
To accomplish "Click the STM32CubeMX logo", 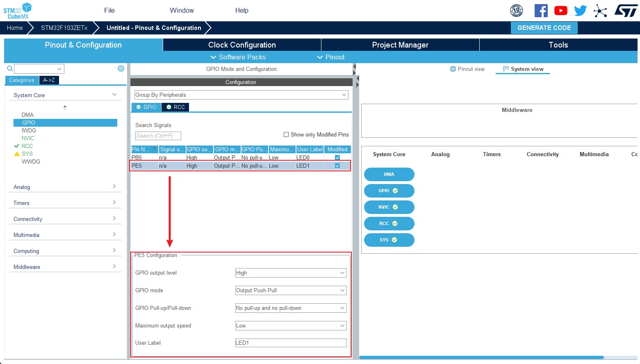I will [x=18, y=11].
